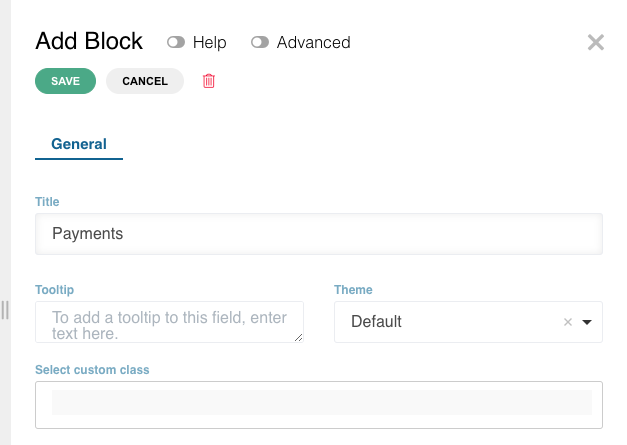This screenshot has height=445, width=627.
Task: Open the Select custom class selector
Action: 319,405
